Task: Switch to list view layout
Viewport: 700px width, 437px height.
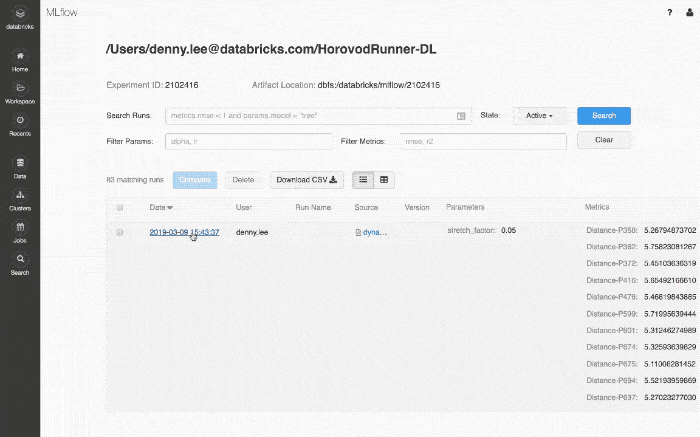Action: click(x=363, y=180)
